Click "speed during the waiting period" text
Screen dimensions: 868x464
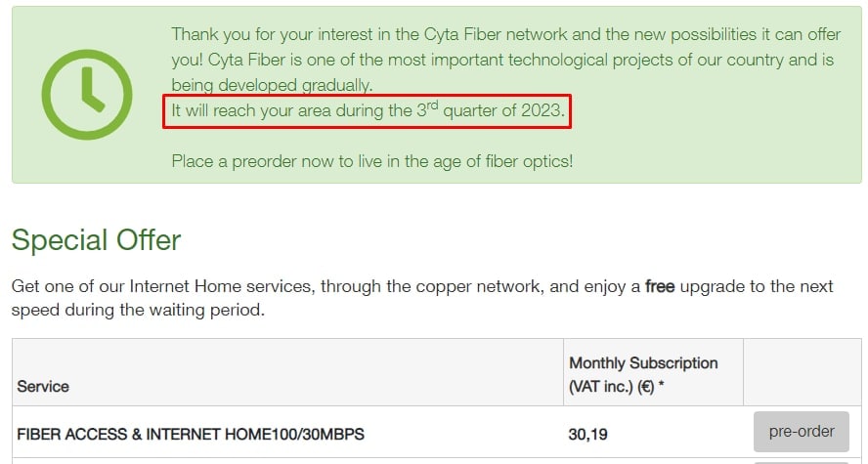pyautogui.click(x=137, y=311)
